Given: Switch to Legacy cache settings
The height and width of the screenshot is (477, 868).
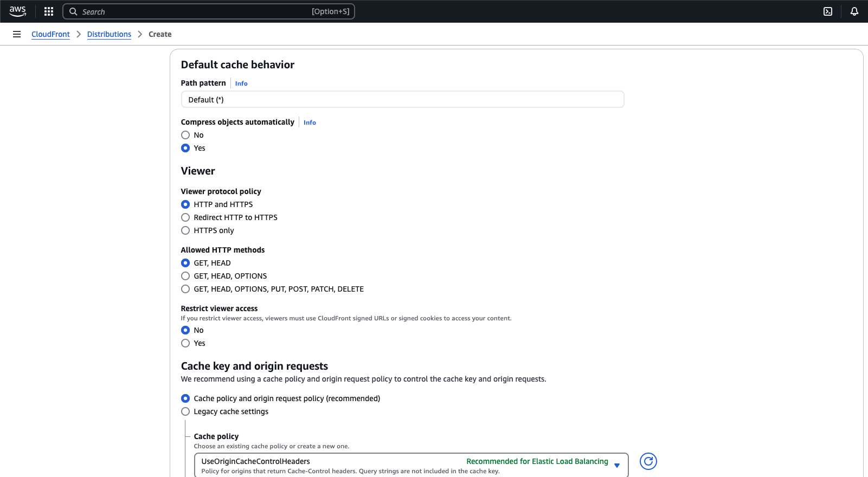Looking at the screenshot, I should tap(185, 411).
